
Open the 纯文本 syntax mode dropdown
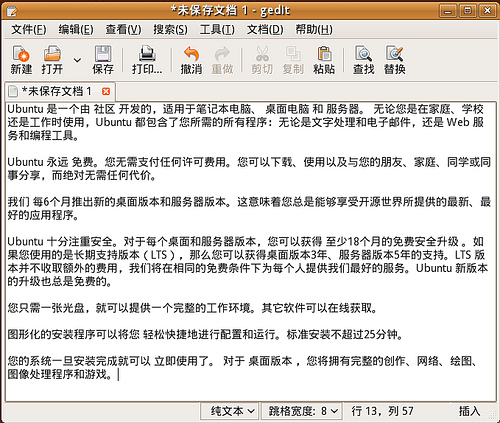pyautogui.click(x=230, y=411)
